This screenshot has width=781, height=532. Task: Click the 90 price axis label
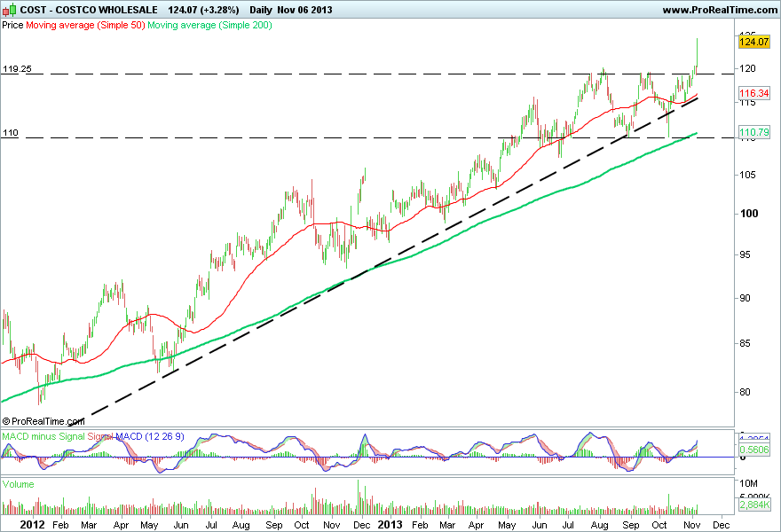pos(745,298)
